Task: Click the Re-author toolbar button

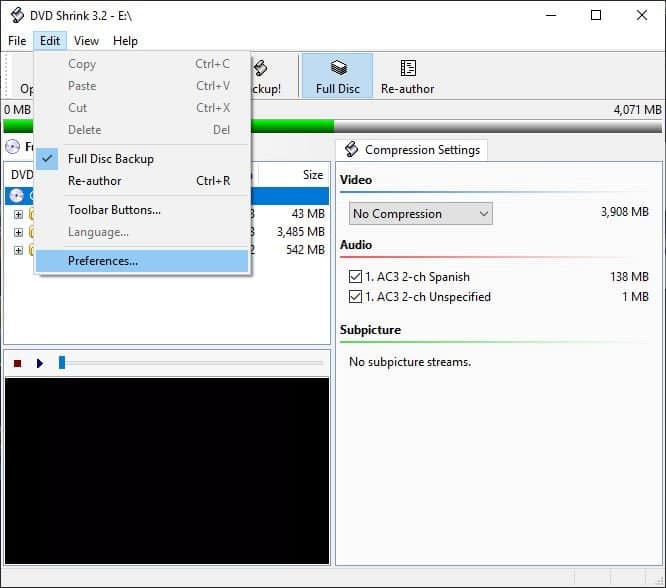Action: click(407, 76)
